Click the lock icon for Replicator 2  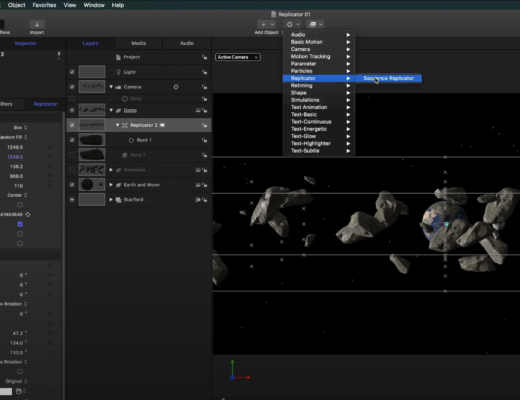204,125
